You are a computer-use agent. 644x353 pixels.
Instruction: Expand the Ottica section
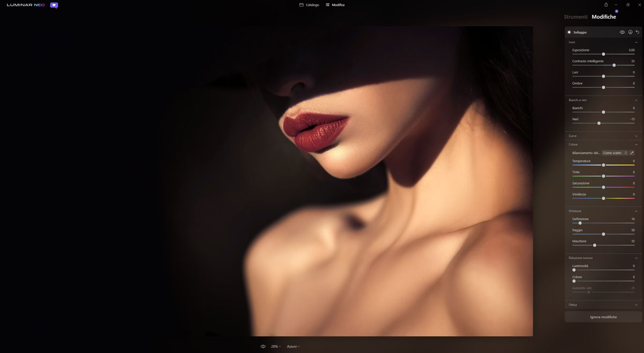[636, 305]
